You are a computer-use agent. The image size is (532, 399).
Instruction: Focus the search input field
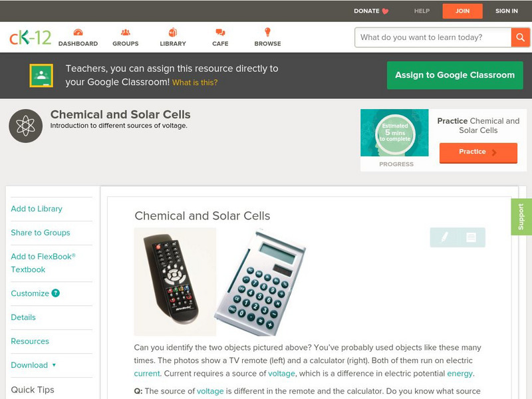pos(433,37)
